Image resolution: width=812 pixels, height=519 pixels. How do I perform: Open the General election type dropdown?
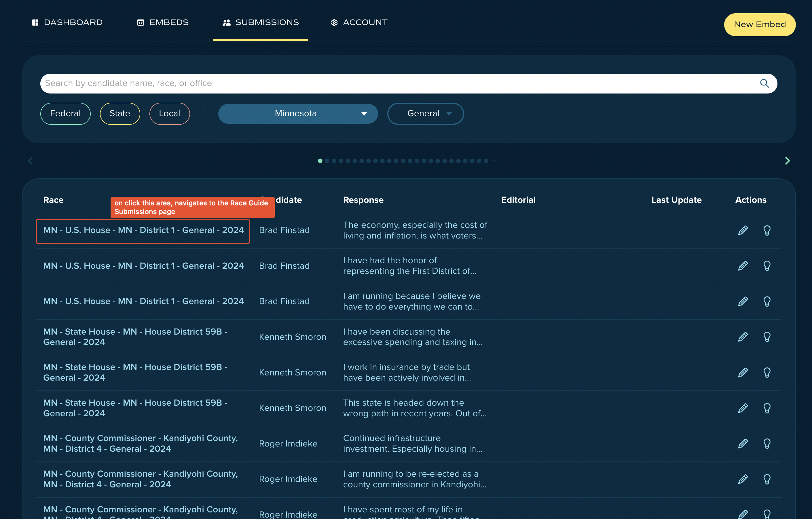point(426,114)
